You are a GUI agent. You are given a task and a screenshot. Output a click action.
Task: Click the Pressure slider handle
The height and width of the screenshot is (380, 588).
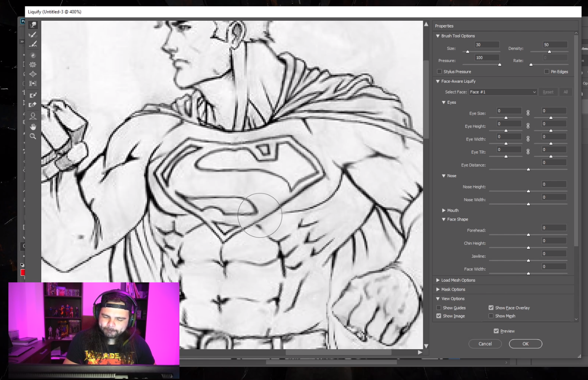point(500,65)
